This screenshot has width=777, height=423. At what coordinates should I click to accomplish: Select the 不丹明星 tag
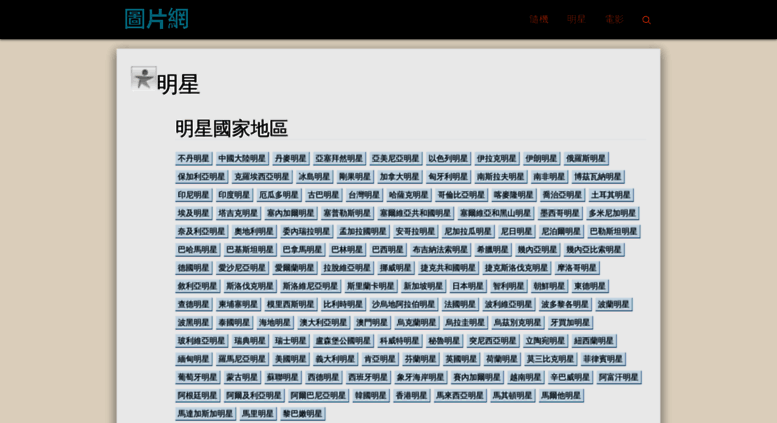194,159
